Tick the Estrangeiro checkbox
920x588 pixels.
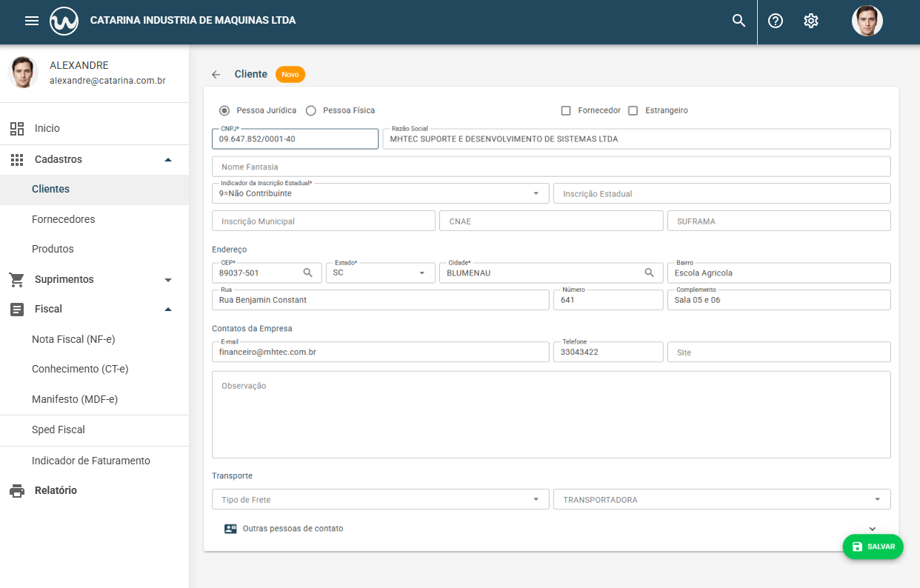pyautogui.click(x=633, y=110)
